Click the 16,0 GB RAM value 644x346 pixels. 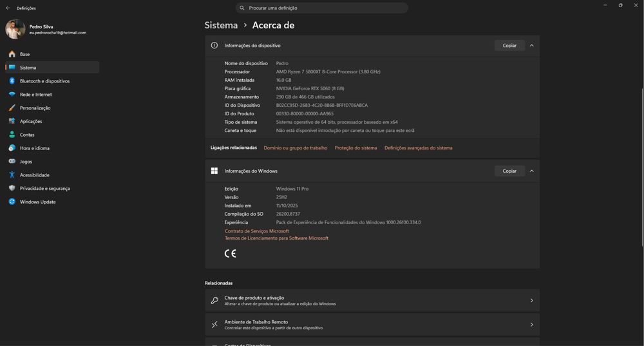(x=283, y=80)
